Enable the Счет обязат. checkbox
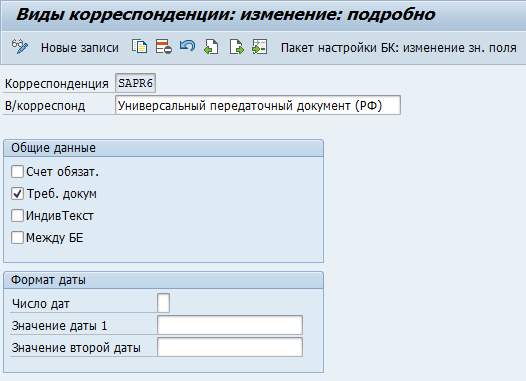Screen dimensions: 526x381 point(17,171)
